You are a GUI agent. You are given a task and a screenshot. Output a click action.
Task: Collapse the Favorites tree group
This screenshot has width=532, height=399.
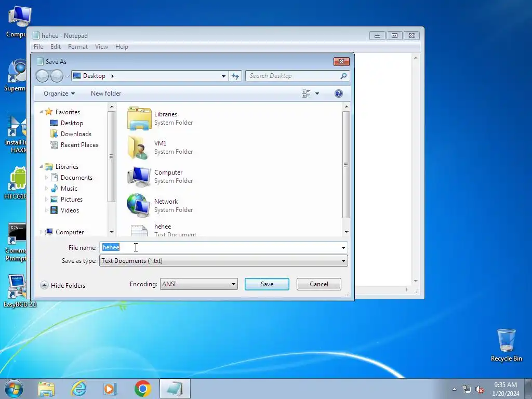click(41, 112)
